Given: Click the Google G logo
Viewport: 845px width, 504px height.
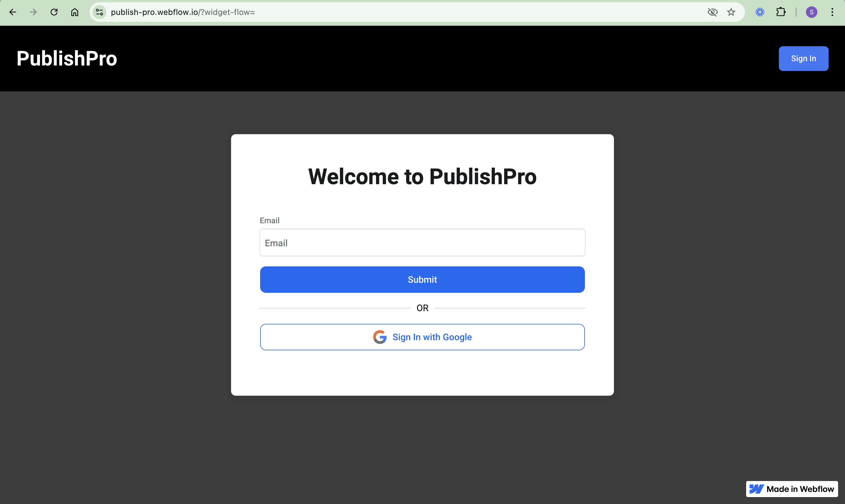Looking at the screenshot, I should point(380,337).
